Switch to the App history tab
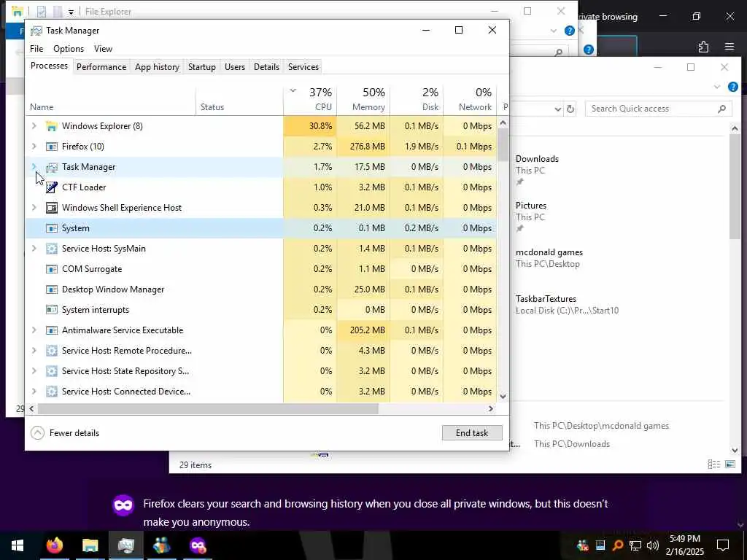 (x=158, y=67)
